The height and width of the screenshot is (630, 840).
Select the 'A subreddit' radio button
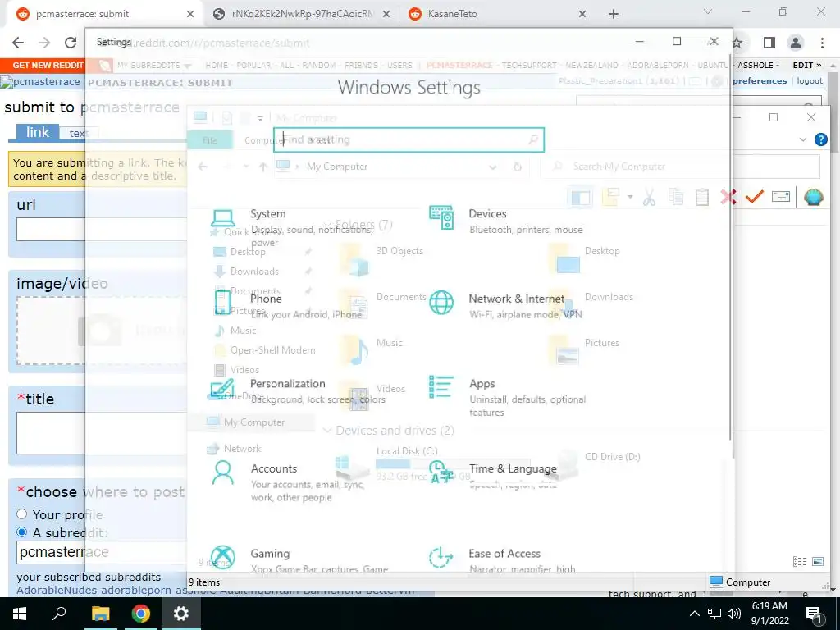pos(21,532)
